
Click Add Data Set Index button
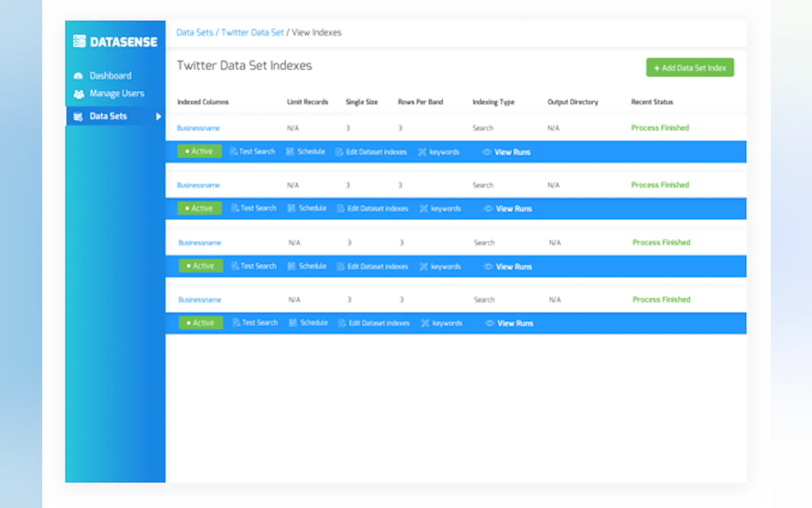[690, 67]
